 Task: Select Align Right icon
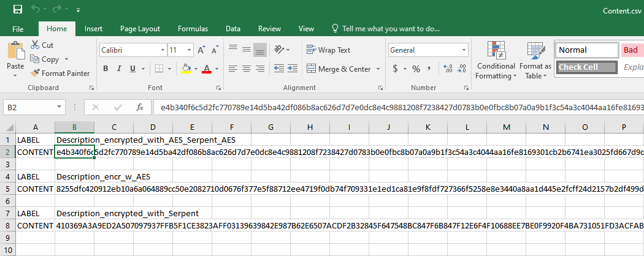tap(259, 69)
